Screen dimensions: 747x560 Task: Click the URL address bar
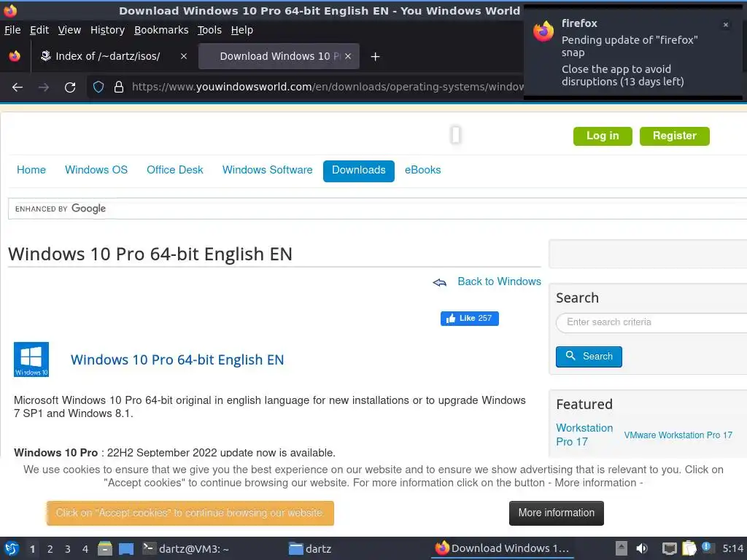click(327, 87)
